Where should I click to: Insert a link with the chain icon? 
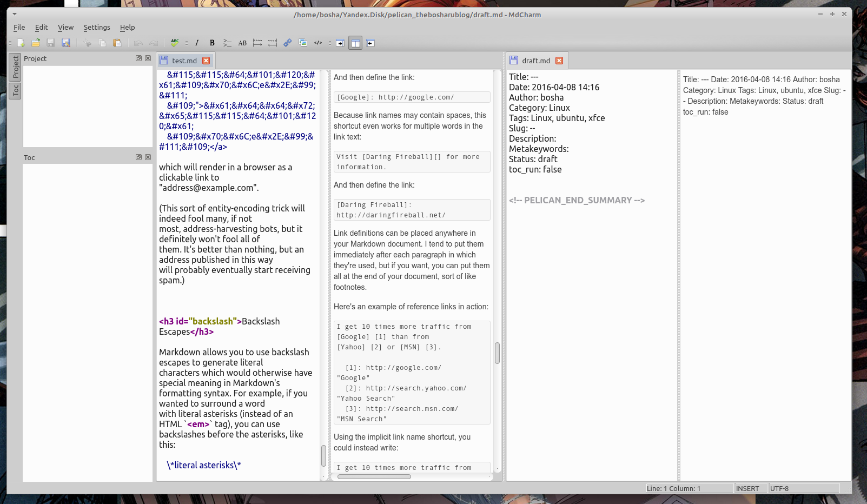tap(288, 43)
